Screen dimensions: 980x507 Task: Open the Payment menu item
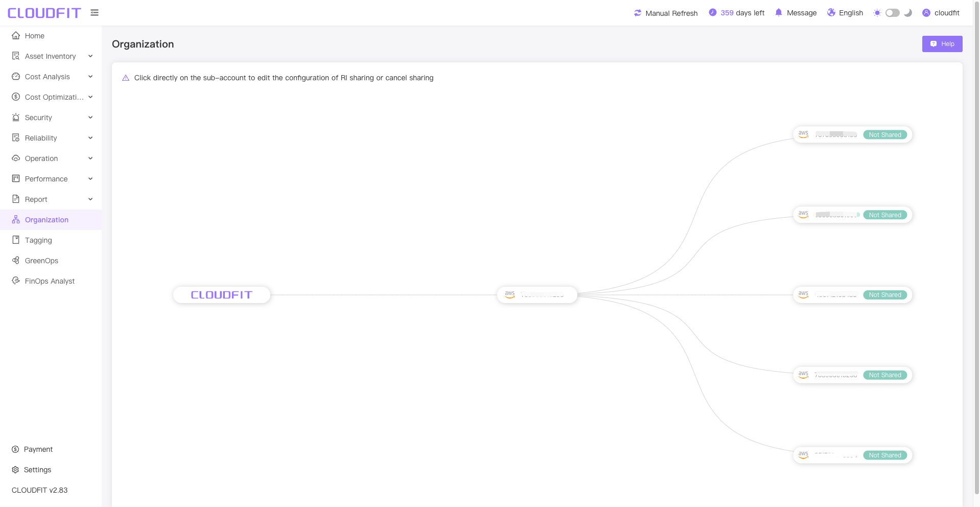51,449
